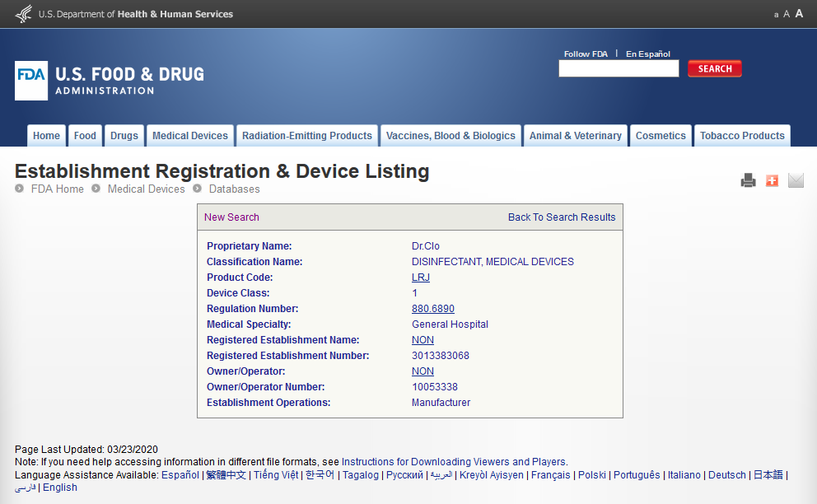Open regulation number 880.6890 link
This screenshot has height=504, width=817.
[x=433, y=309]
